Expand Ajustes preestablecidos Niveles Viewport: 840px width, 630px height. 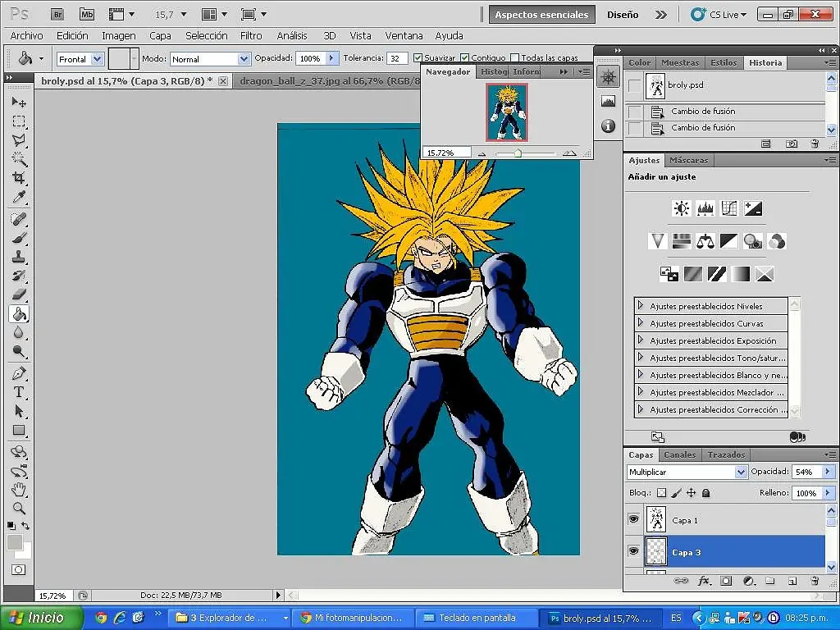point(640,305)
